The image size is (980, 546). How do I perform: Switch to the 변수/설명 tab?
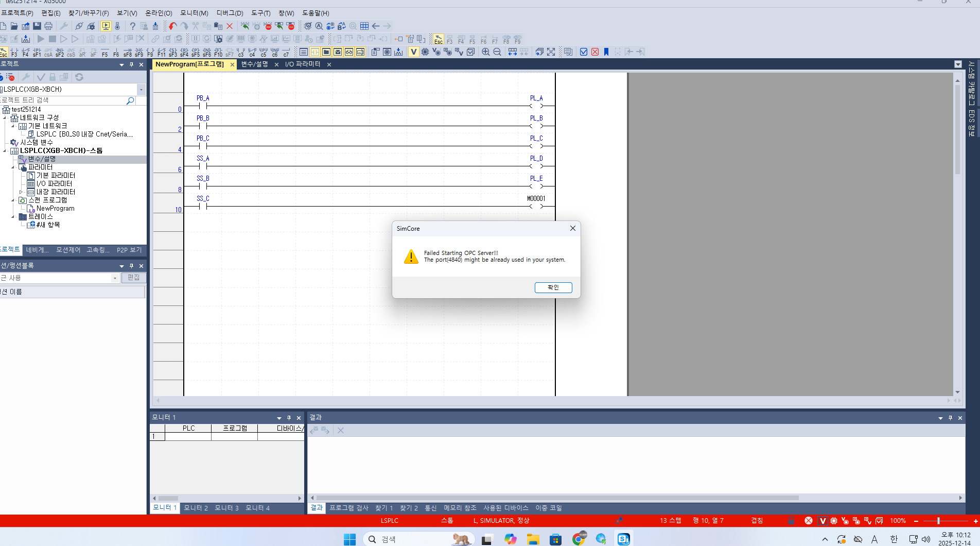pos(254,64)
